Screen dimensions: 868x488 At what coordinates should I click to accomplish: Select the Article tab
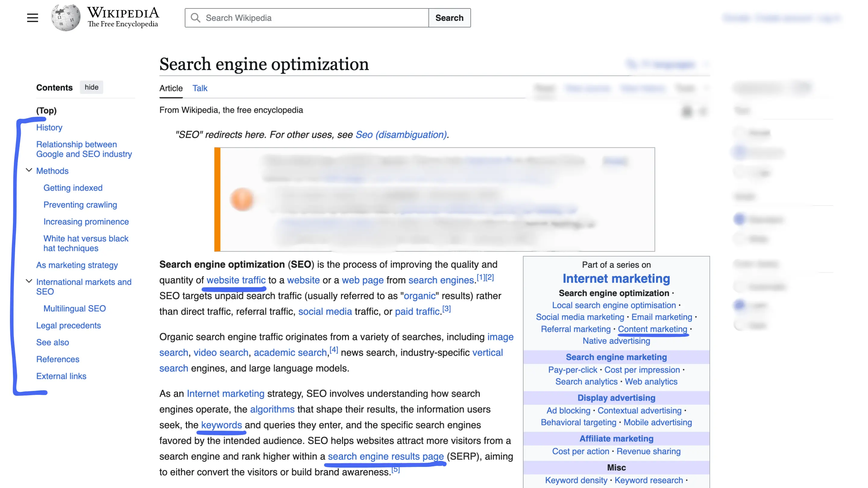click(x=171, y=88)
